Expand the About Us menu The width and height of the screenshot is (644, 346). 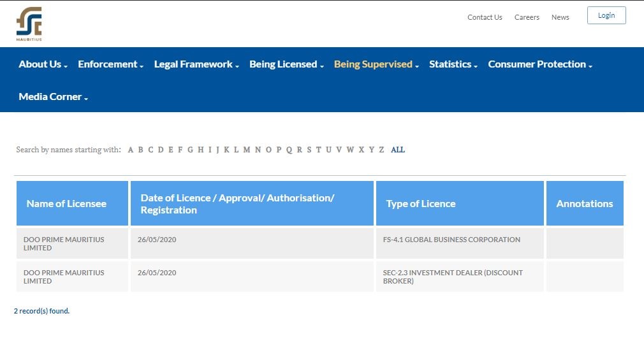coord(43,64)
